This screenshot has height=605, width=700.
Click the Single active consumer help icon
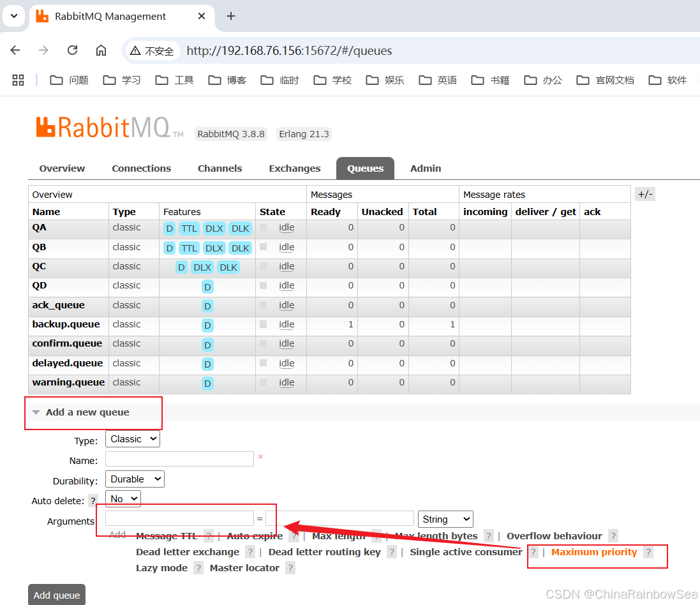pos(533,553)
